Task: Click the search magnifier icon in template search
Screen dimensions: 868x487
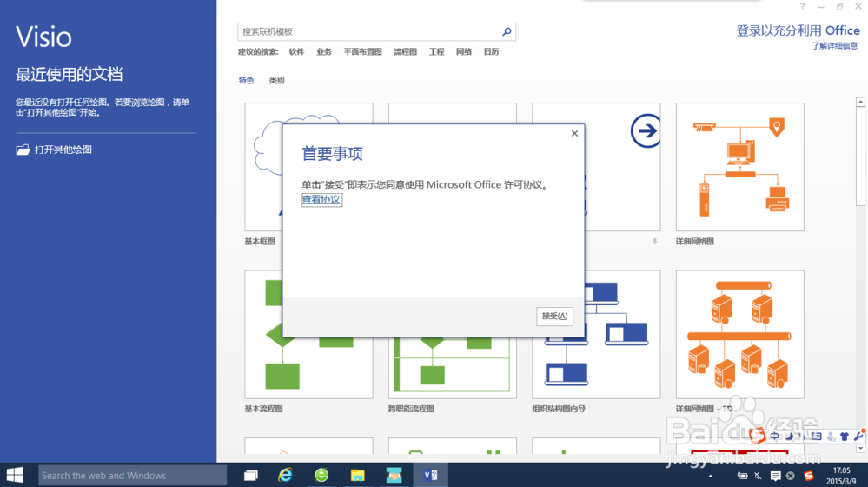Action: coord(507,32)
